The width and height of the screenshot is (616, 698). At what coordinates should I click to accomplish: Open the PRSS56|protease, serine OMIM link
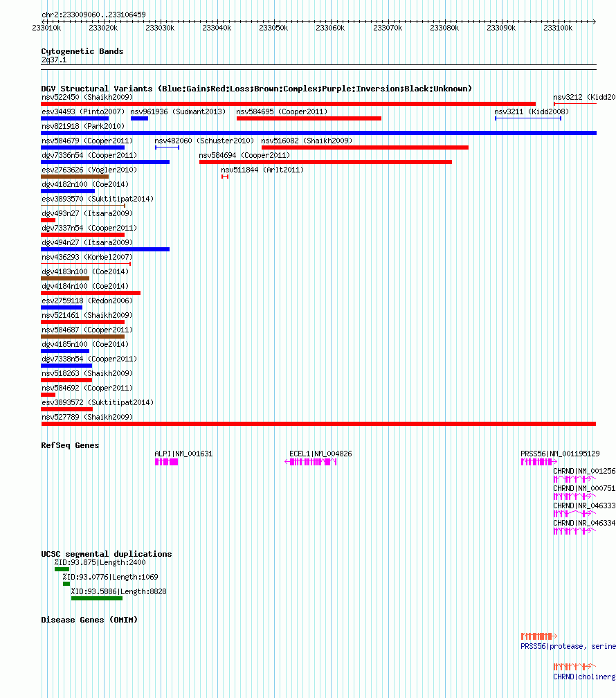pyautogui.click(x=568, y=646)
